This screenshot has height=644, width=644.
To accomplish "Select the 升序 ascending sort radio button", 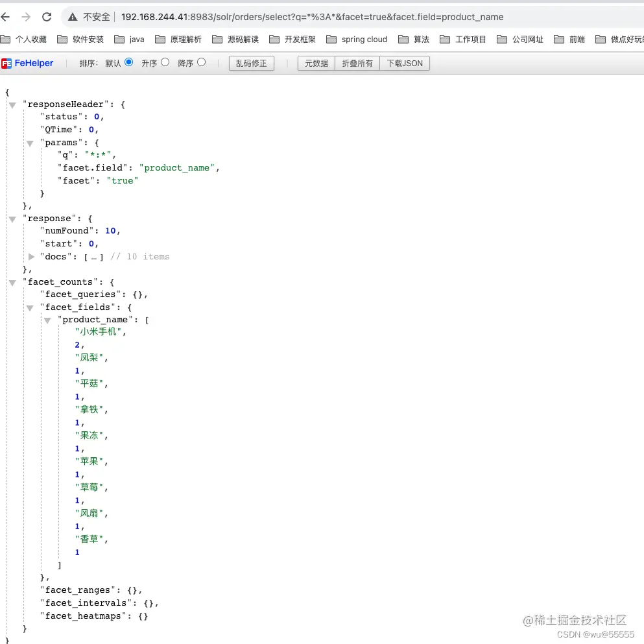I will 165,62.
